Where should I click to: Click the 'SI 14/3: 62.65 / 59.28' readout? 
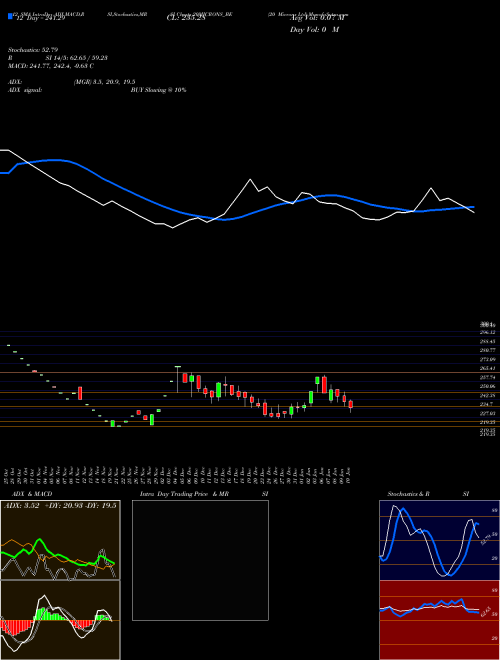(77, 58)
